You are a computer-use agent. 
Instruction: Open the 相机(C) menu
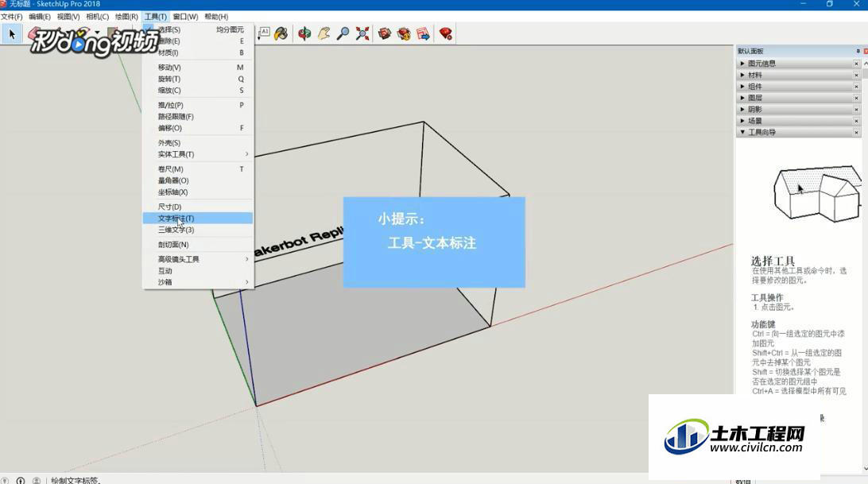pos(98,17)
